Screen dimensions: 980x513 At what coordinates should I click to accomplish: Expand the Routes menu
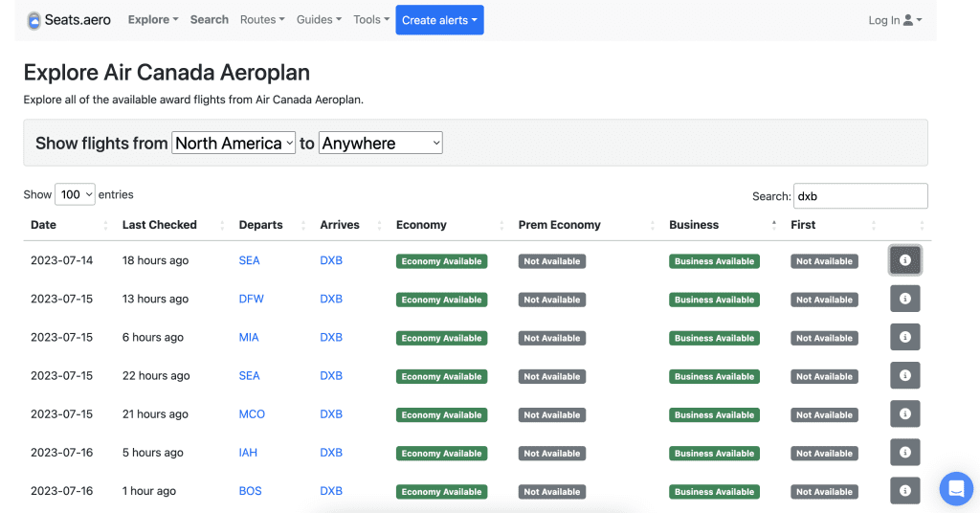click(x=262, y=19)
